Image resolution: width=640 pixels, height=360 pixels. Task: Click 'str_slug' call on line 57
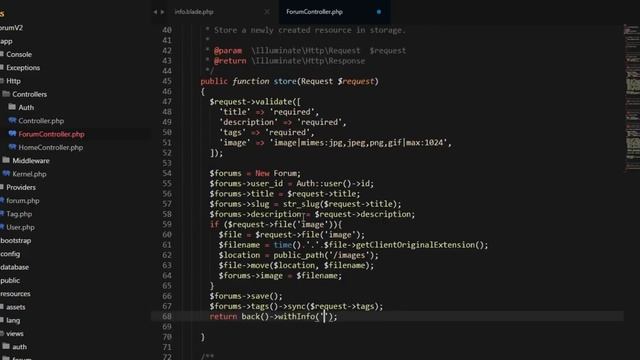[x=301, y=204]
